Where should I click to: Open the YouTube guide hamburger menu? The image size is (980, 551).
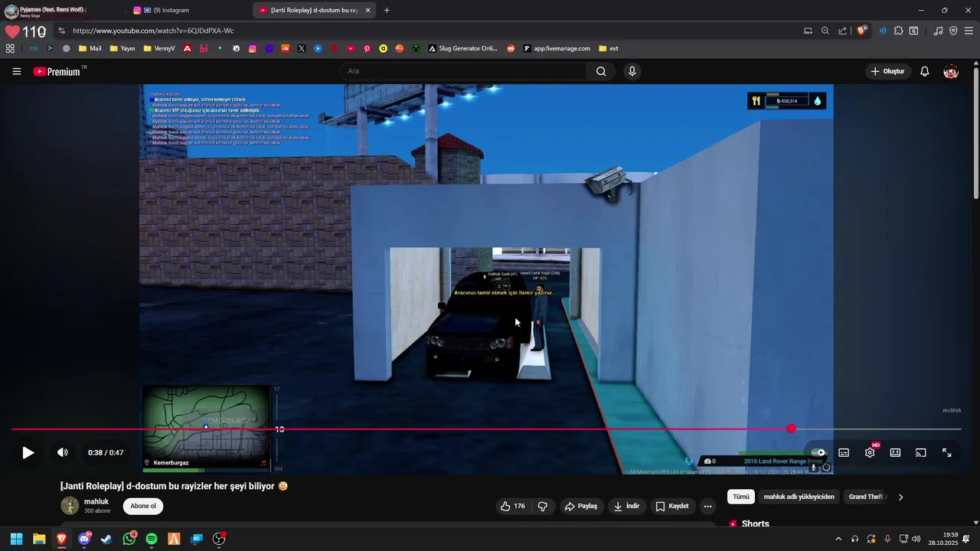click(x=16, y=71)
